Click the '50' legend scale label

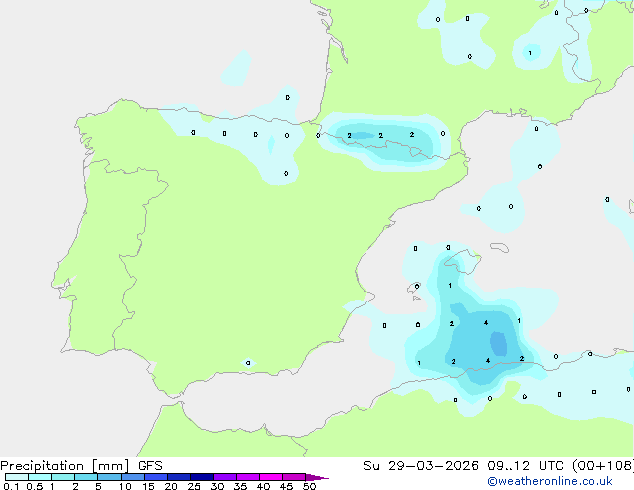[x=309, y=486]
